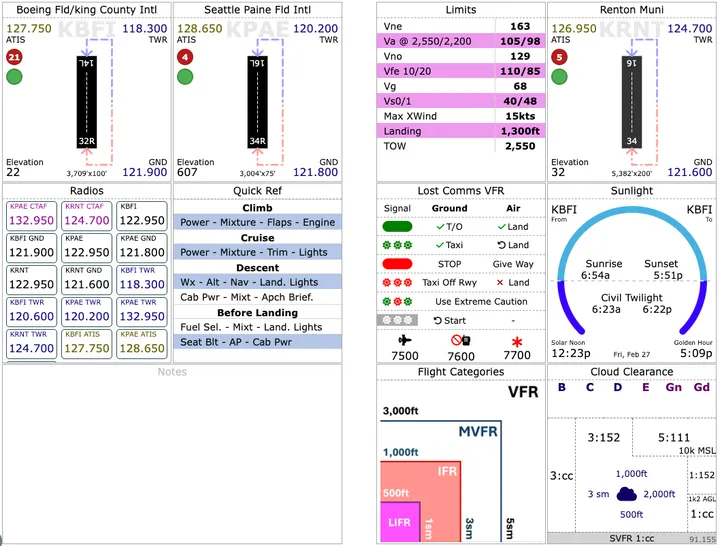
Task: Click the airplane icon above 7500
Action: coord(404,340)
